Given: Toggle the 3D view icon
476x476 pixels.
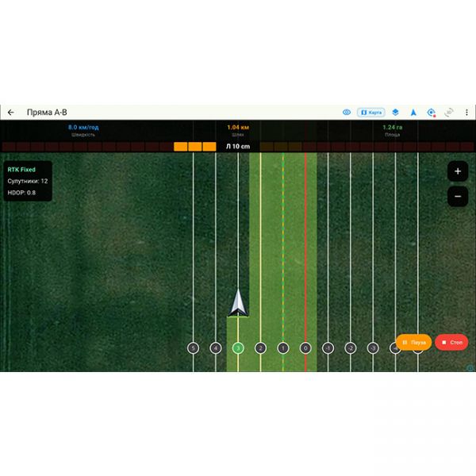Looking at the screenshot, I should [x=449, y=113].
